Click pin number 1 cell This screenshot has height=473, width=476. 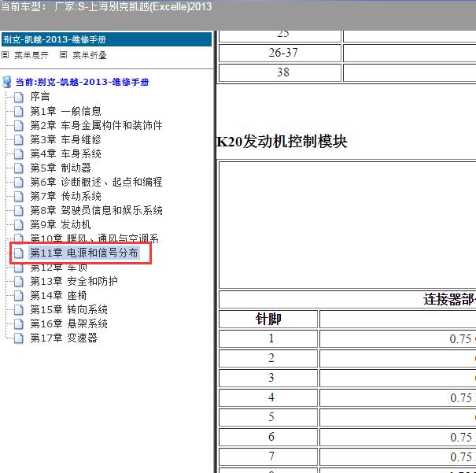[x=268, y=338]
